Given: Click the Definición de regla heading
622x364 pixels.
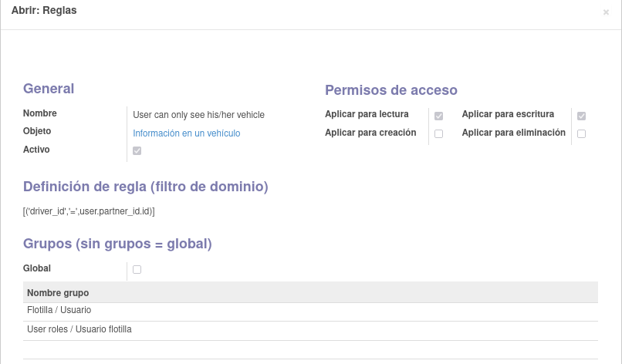Looking at the screenshot, I should [146, 187].
